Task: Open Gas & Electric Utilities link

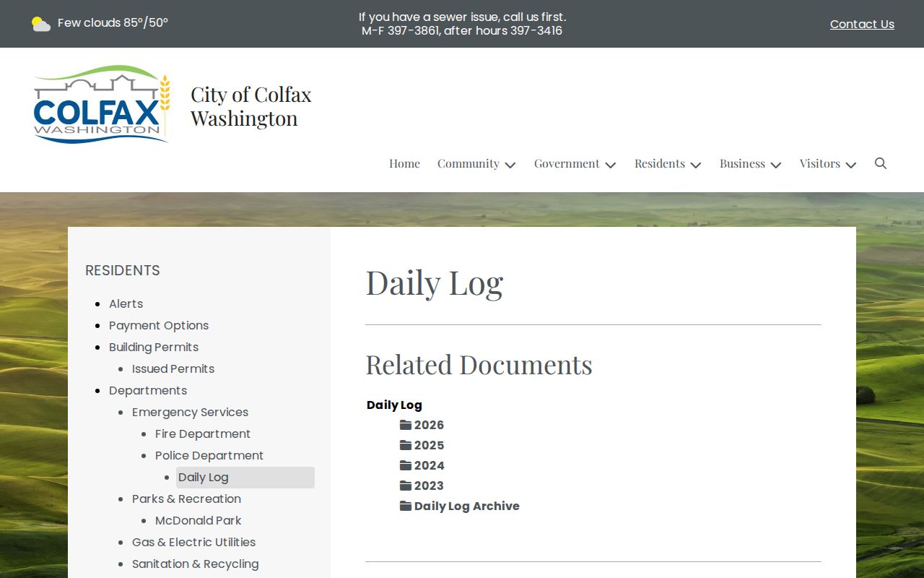Action: tap(193, 542)
